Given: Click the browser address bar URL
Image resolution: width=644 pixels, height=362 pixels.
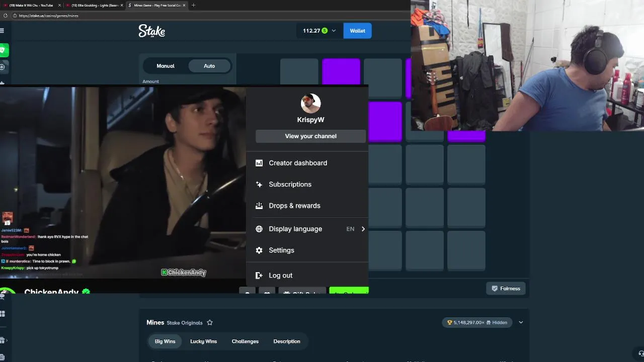Looking at the screenshot, I should (49, 16).
